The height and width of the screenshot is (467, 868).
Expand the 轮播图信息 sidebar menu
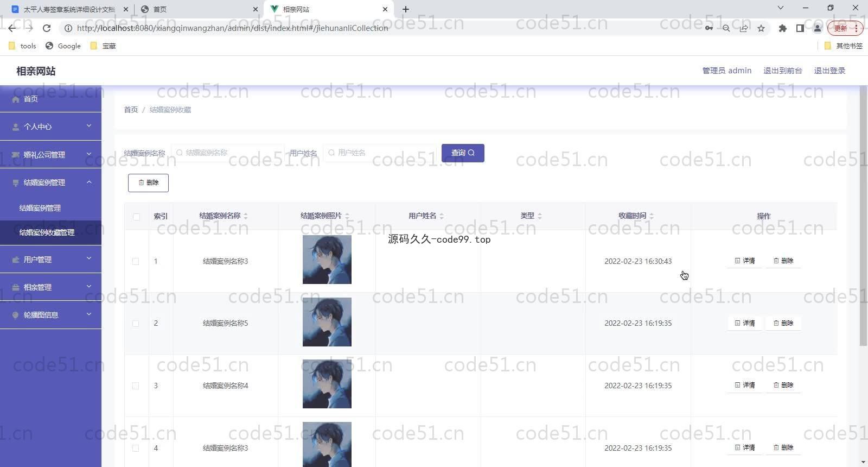(x=50, y=315)
